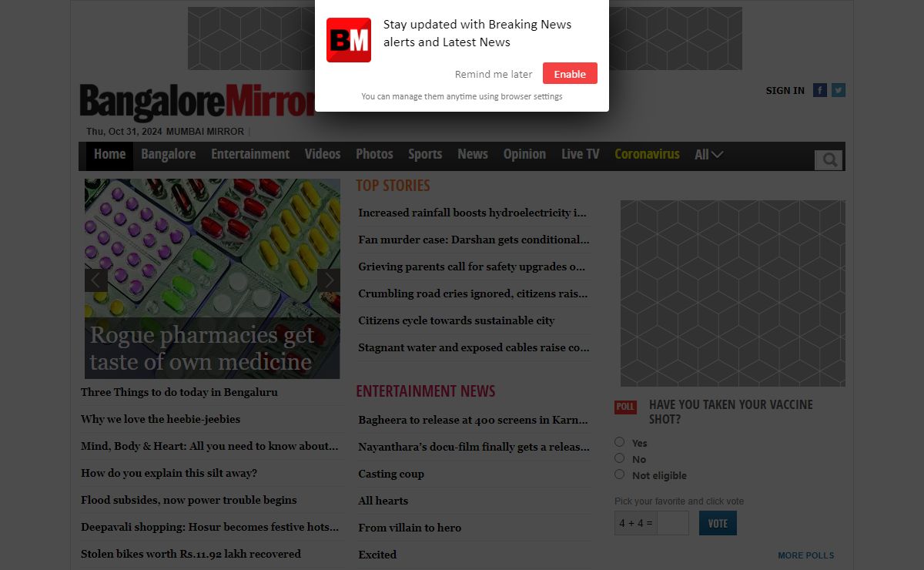924x570 pixels.
Task: Open Stolen bikes worth Rs.11.92 lakh story
Action: [191, 554]
